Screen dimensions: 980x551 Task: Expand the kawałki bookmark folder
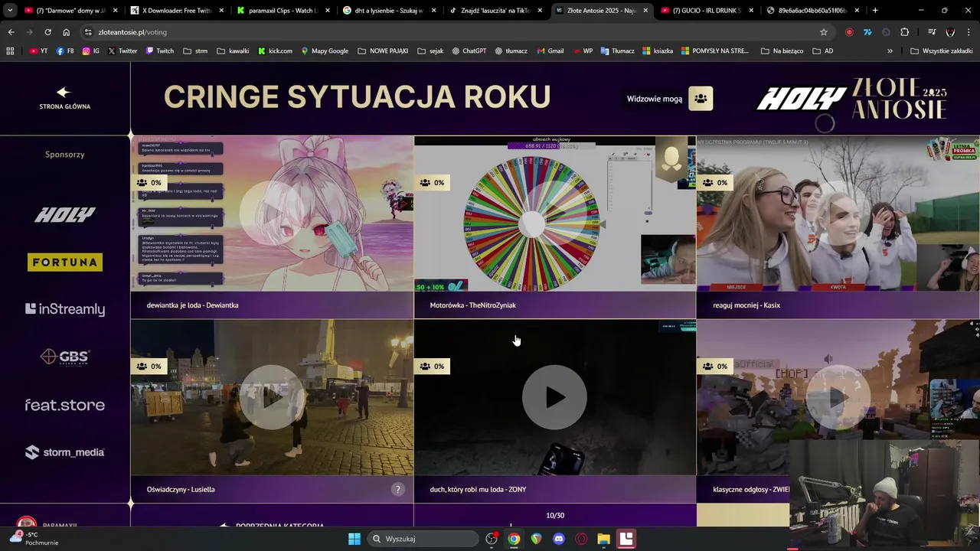click(233, 51)
